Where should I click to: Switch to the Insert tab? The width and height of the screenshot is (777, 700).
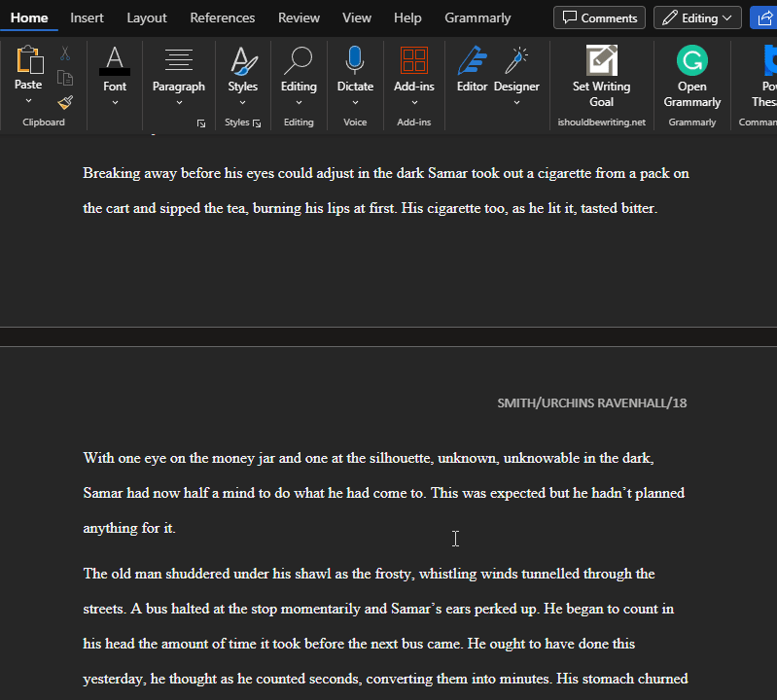pyautogui.click(x=87, y=17)
